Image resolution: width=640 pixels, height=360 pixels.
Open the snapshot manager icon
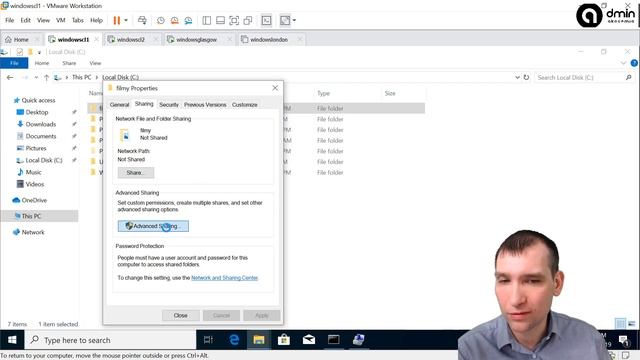tap(188, 20)
